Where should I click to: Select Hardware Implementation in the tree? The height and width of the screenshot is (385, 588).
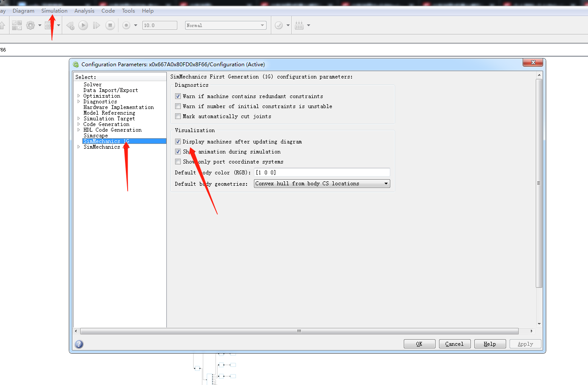coord(118,107)
